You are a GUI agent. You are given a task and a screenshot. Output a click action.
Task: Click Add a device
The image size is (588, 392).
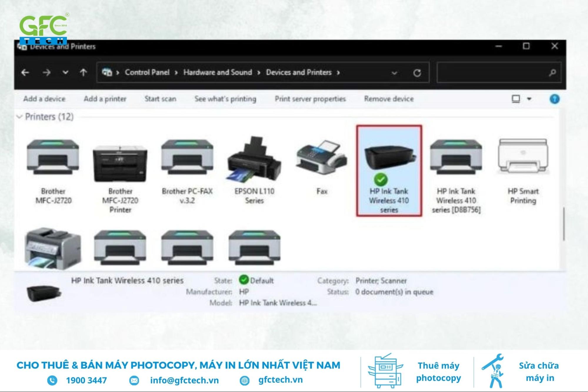tap(44, 99)
